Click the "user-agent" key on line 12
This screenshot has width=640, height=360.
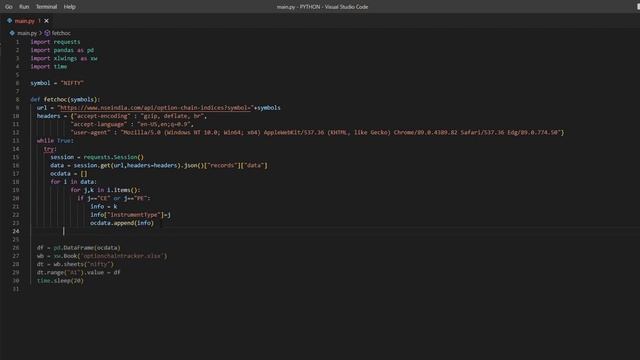pos(90,132)
